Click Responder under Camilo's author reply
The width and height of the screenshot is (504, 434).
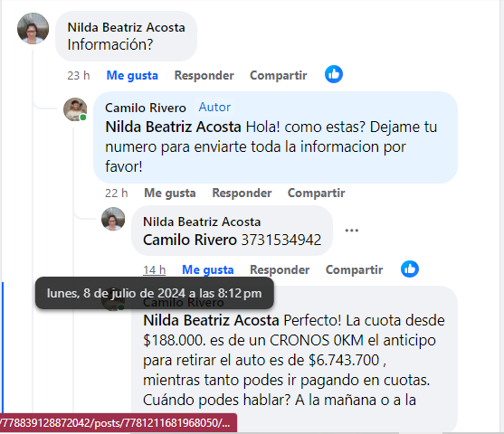coord(242,193)
